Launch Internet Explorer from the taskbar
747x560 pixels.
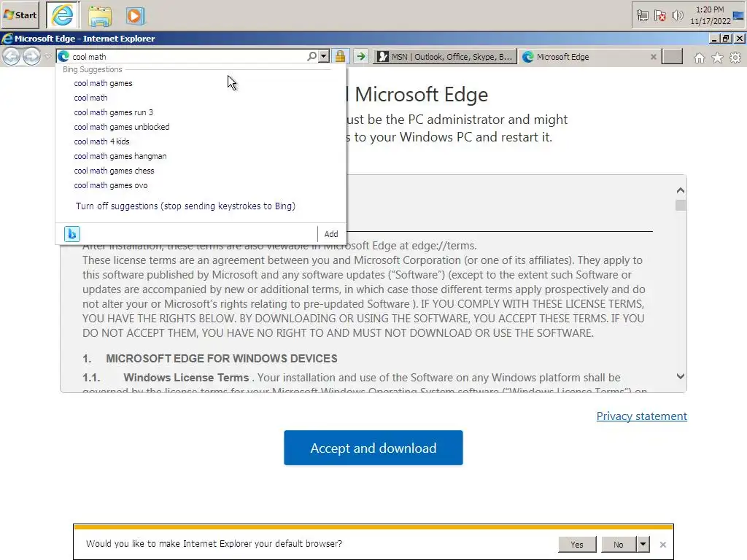pyautogui.click(x=63, y=15)
